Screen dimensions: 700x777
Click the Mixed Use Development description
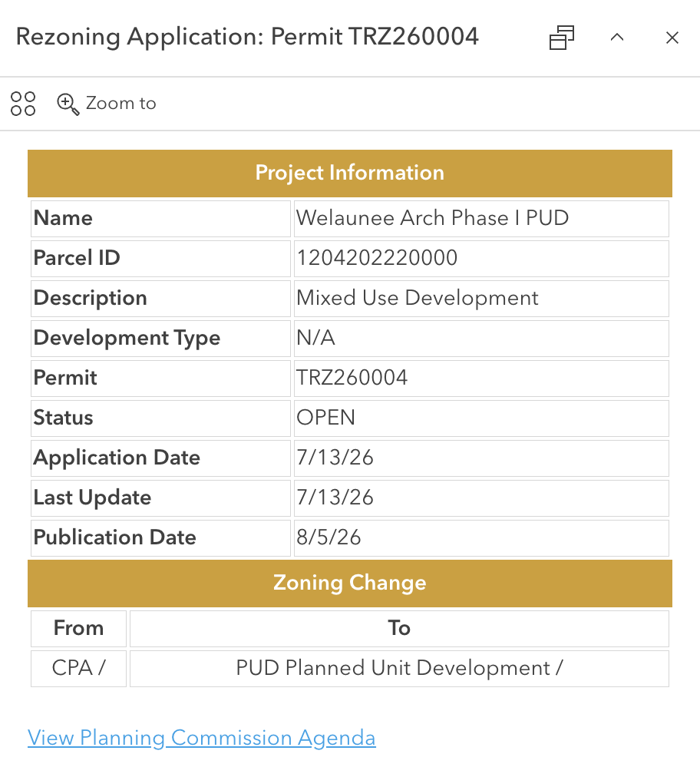pos(417,299)
